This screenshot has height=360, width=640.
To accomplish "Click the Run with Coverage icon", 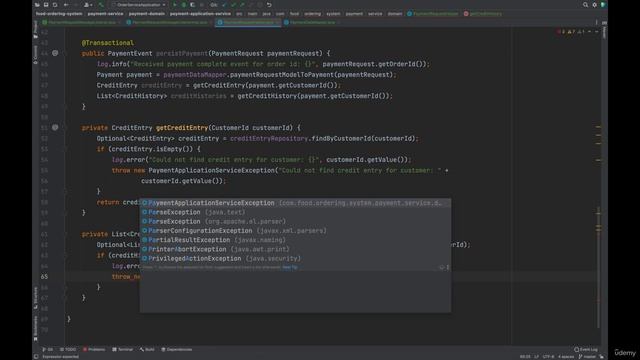I will click(192, 5).
